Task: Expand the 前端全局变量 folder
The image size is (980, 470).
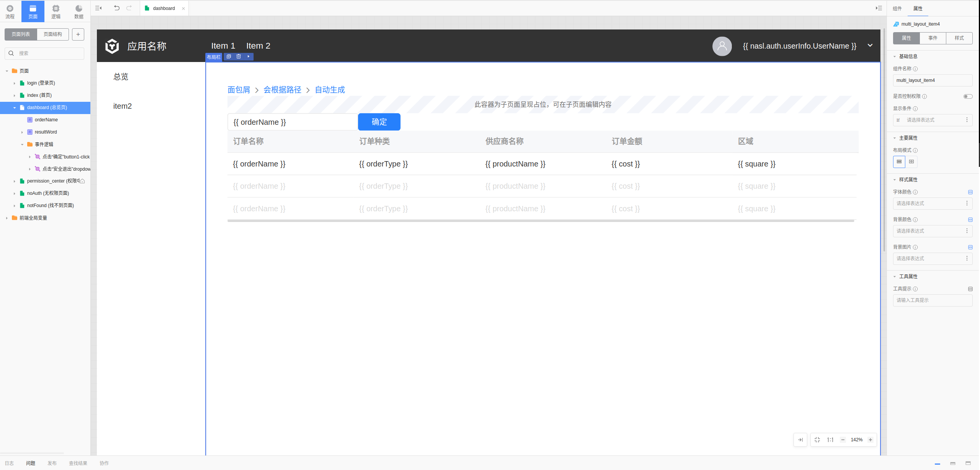Action: [7, 218]
